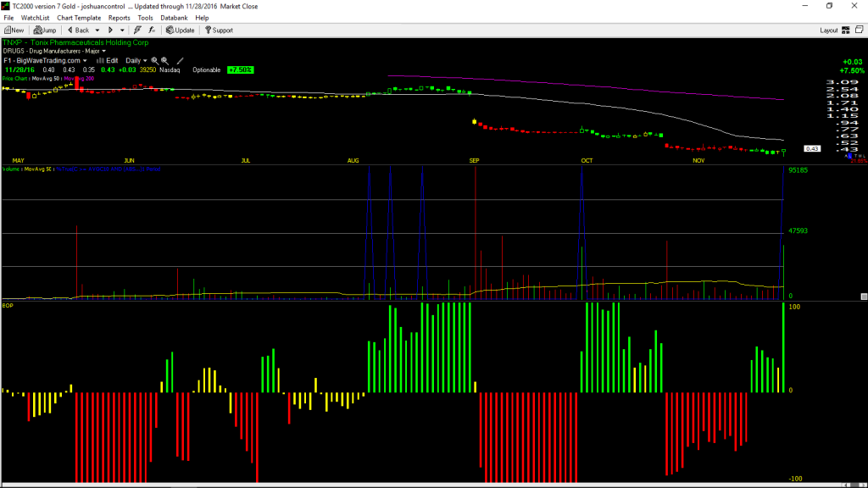Expand the forward history dropdown arrow
Image resolution: width=868 pixels, height=488 pixels.
122,30
